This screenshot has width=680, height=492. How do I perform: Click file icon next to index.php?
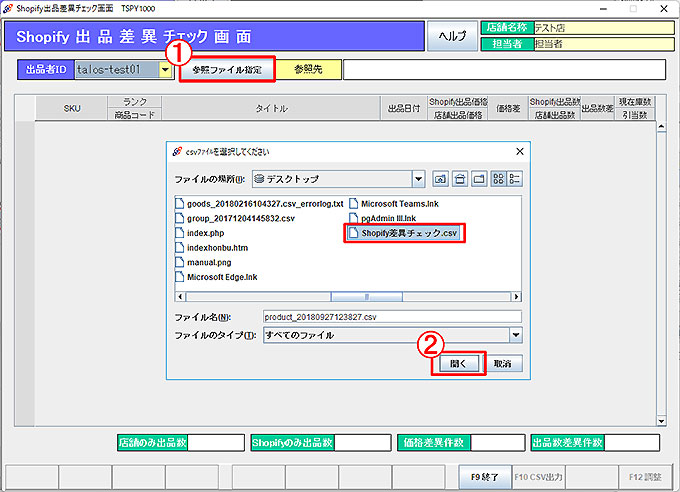coord(179,233)
